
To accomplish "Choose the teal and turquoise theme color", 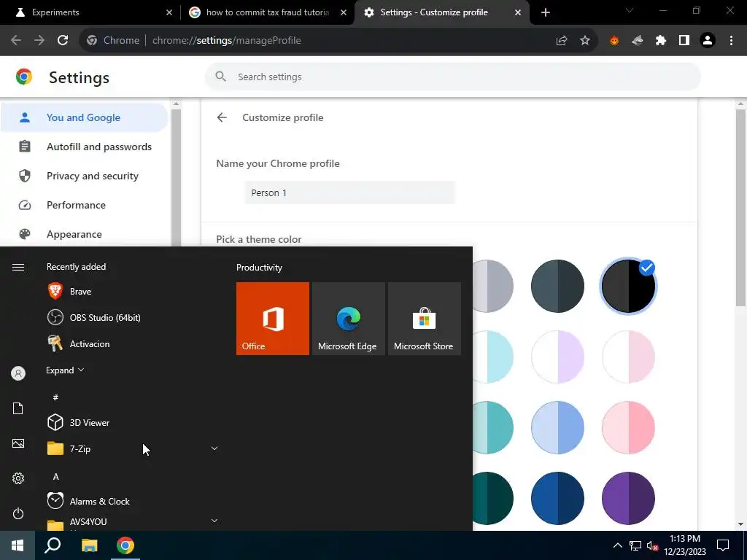I will 494,427.
